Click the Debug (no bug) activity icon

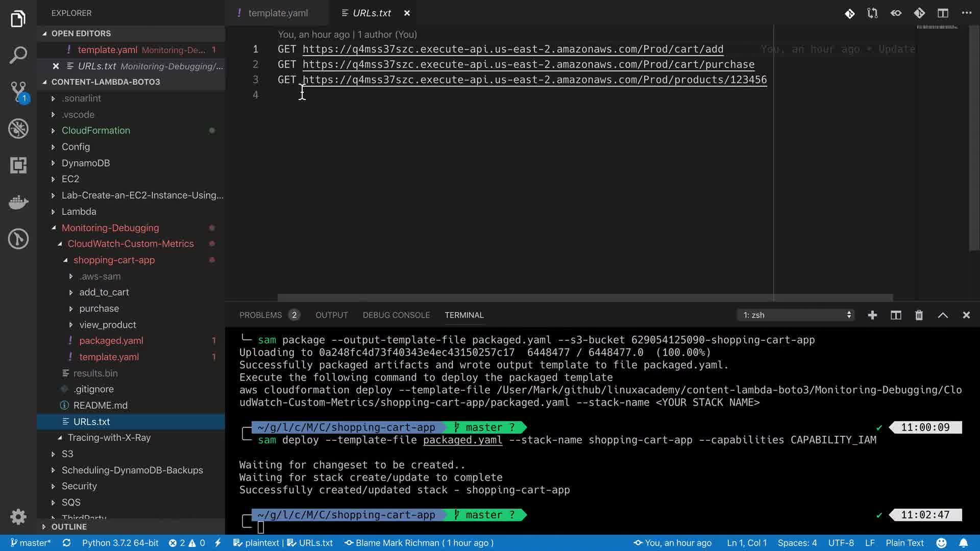point(18,128)
